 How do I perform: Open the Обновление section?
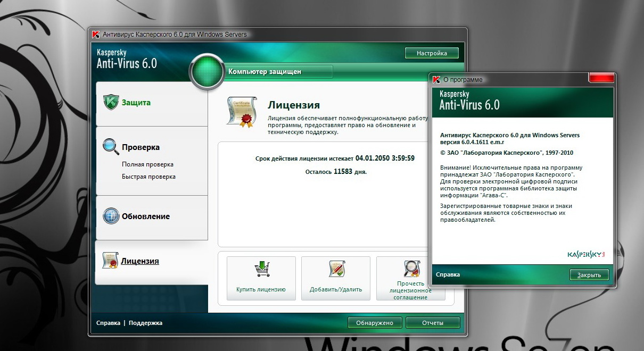[152, 217]
